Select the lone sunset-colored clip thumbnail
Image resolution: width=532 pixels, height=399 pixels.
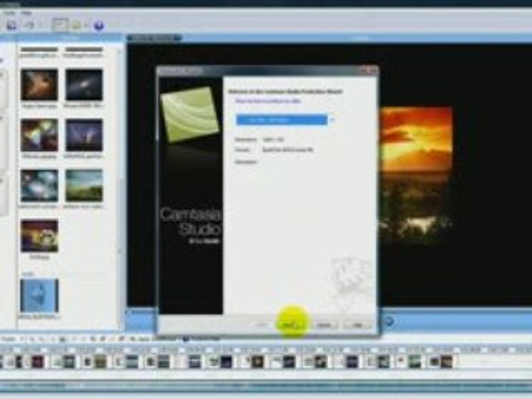(39, 236)
